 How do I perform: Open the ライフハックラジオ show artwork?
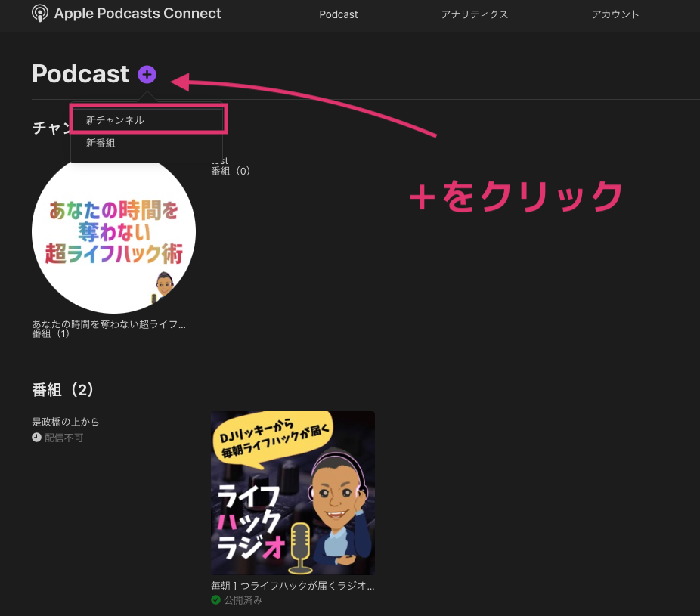pyautogui.click(x=293, y=493)
